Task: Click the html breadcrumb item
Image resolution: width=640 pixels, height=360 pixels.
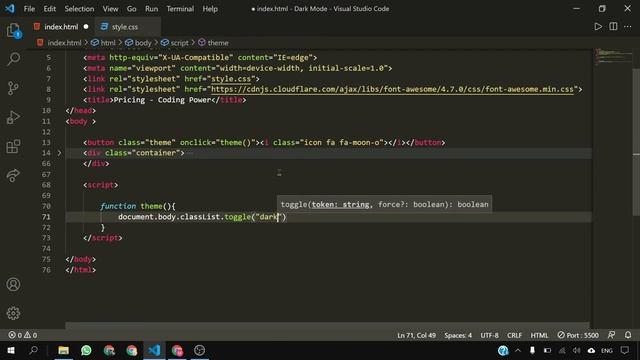Action: pyautogui.click(x=104, y=42)
